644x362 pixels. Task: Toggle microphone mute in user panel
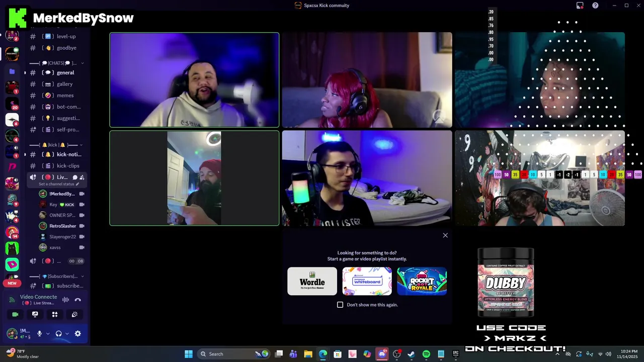(x=39, y=333)
